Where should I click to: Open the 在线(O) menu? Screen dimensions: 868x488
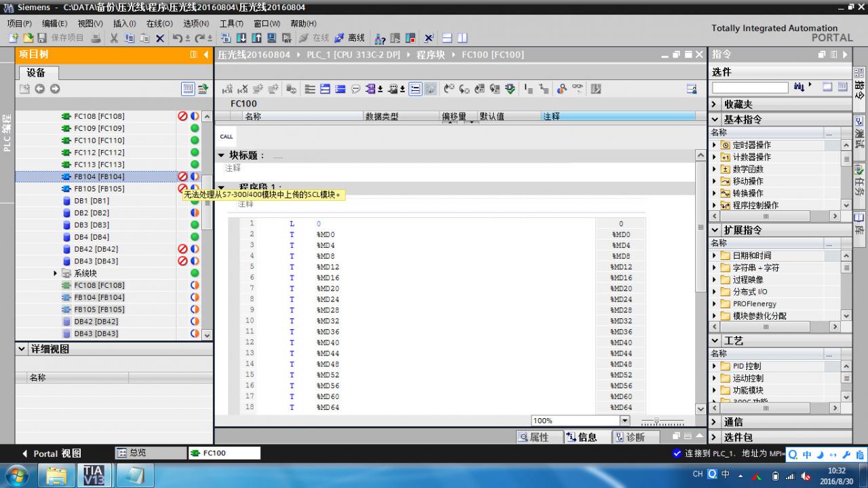pyautogui.click(x=159, y=24)
